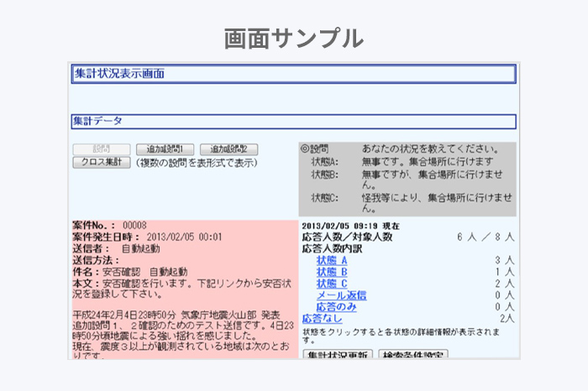Select the timestamp 2013/02/05 09:19 現在
588x391 pixels.
click(x=350, y=226)
